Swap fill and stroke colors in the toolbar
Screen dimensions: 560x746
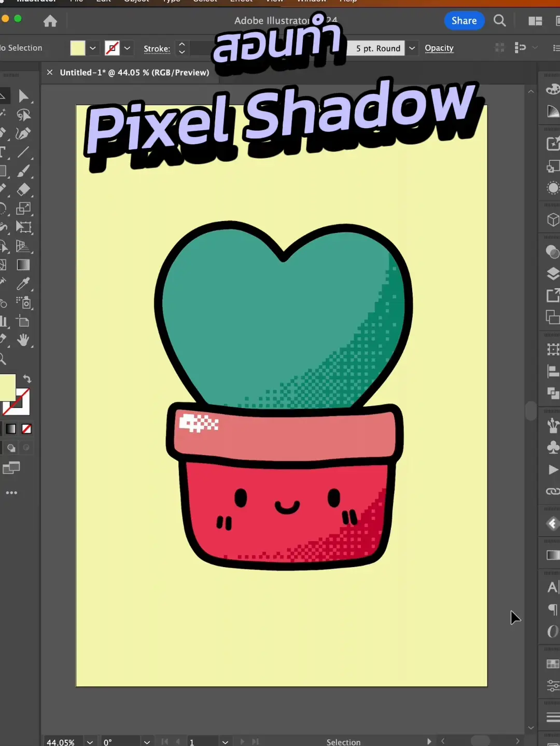(x=27, y=379)
